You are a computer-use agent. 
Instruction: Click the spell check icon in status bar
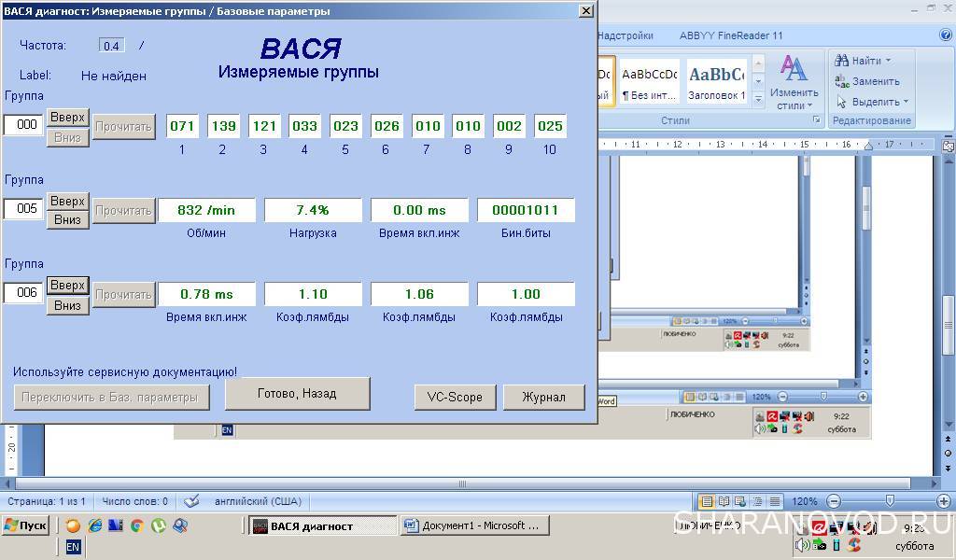coord(191,501)
